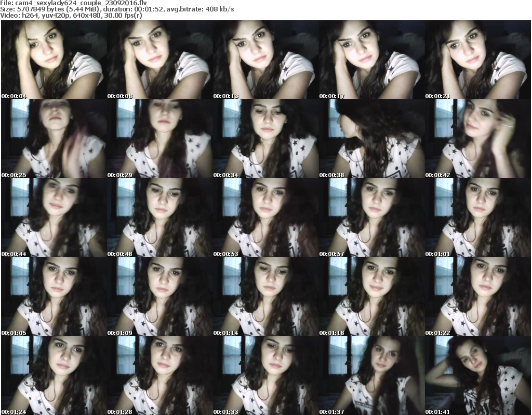Choose the thumbnail stamped 00:01:18
This screenshot has width=532, height=415.
pyautogui.click(x=372, y=297)
